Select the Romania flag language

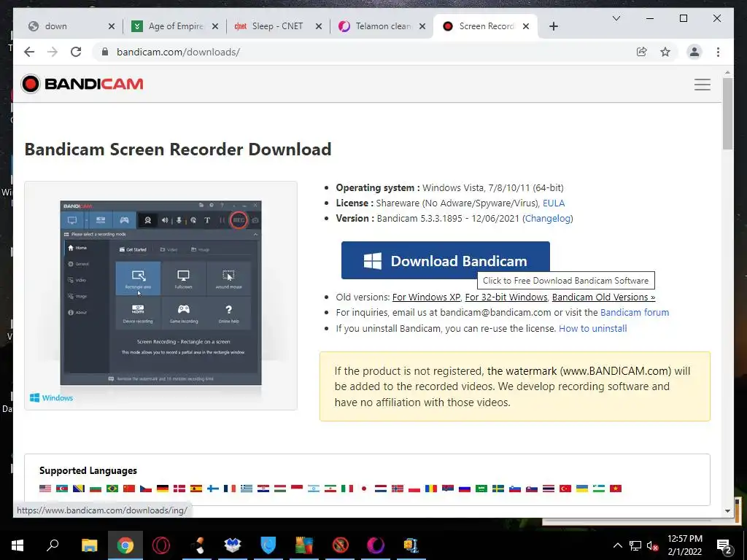[431, 489]
